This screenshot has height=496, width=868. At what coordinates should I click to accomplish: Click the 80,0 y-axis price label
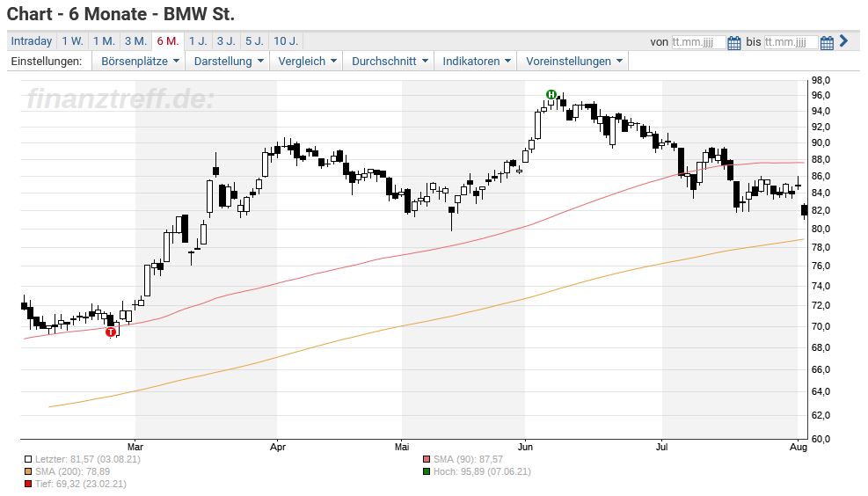821,229
